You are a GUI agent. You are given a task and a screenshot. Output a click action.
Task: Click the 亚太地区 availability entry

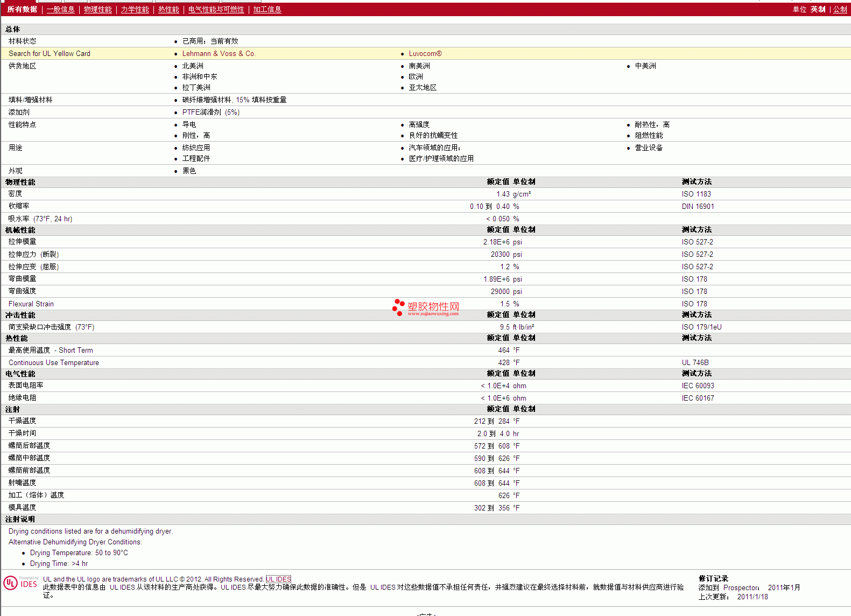[423, 87]
